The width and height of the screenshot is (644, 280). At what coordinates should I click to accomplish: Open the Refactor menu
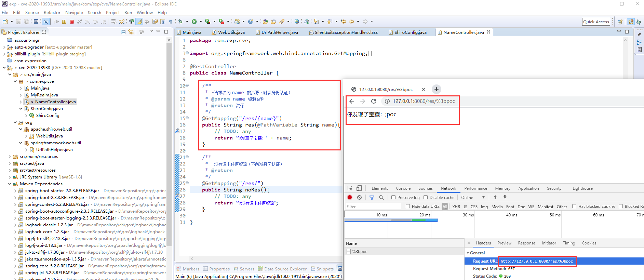[52, 13]
